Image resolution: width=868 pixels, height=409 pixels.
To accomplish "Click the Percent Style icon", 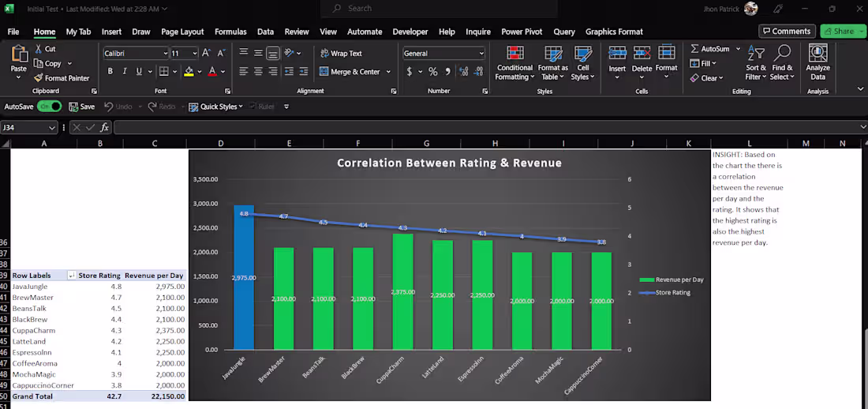I will click(x=433, y=72).
